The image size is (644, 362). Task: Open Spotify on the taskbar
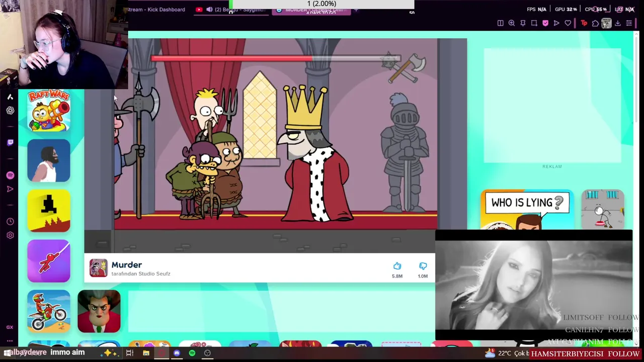[192, 353]
